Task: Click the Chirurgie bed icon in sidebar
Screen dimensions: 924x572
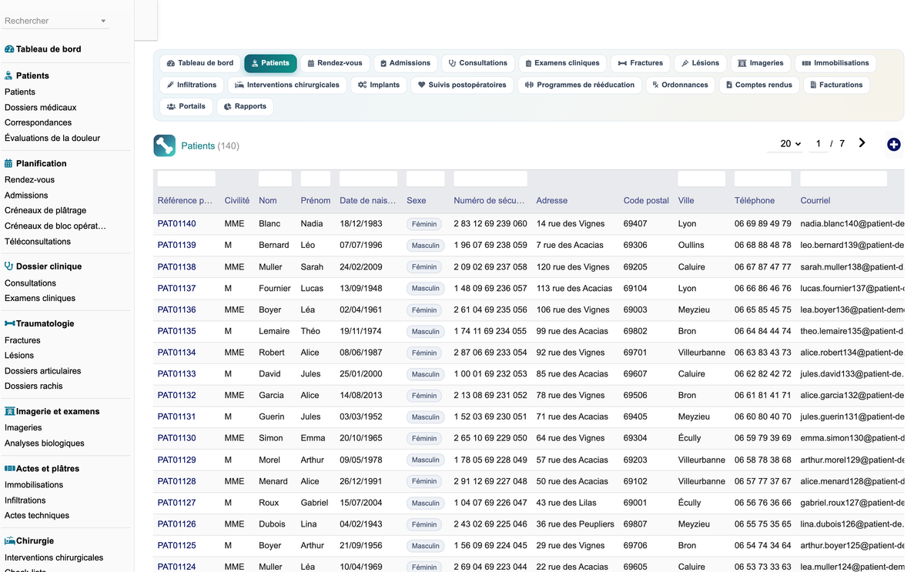Action: (10, 540)
